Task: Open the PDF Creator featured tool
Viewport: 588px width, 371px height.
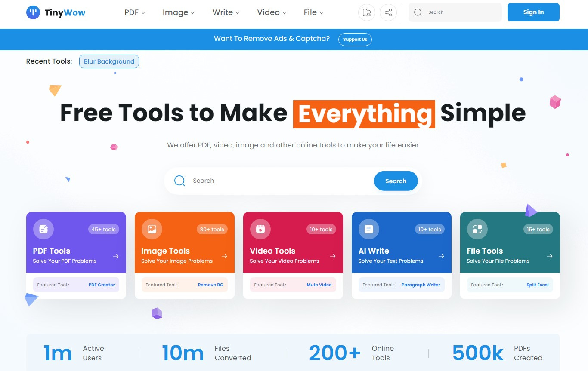Action: 102,285
